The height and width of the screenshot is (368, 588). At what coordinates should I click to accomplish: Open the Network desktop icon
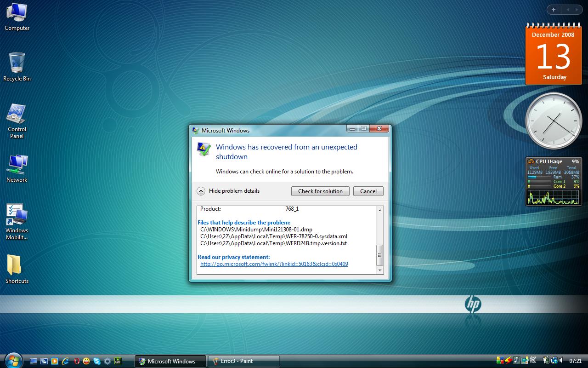pyautogui.click(x=17, y=168)
